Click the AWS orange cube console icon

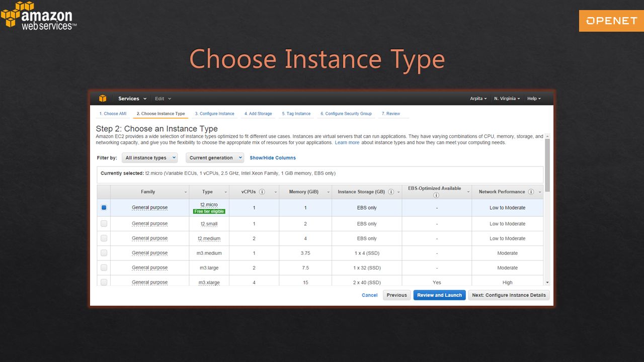coord(103,99)
